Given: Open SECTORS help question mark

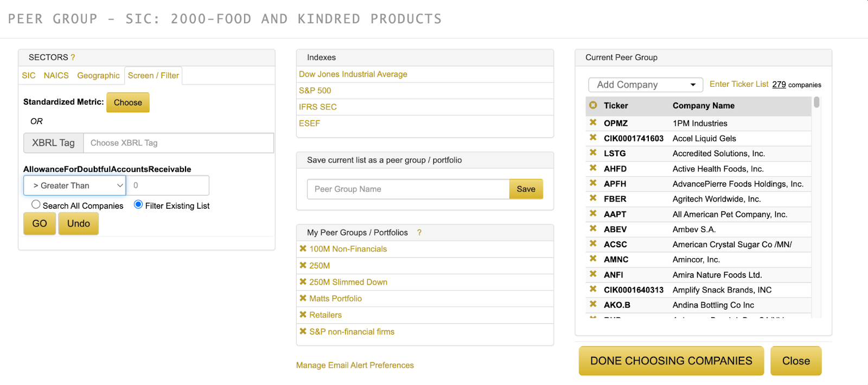Looking at the screenshot, I should pos(73,57).
